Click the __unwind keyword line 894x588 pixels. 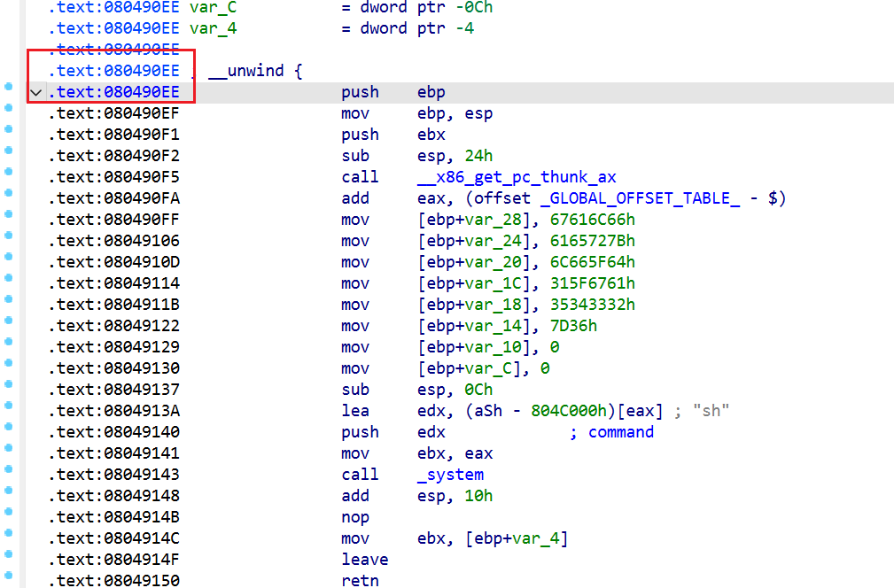click(x=255, y=71)
